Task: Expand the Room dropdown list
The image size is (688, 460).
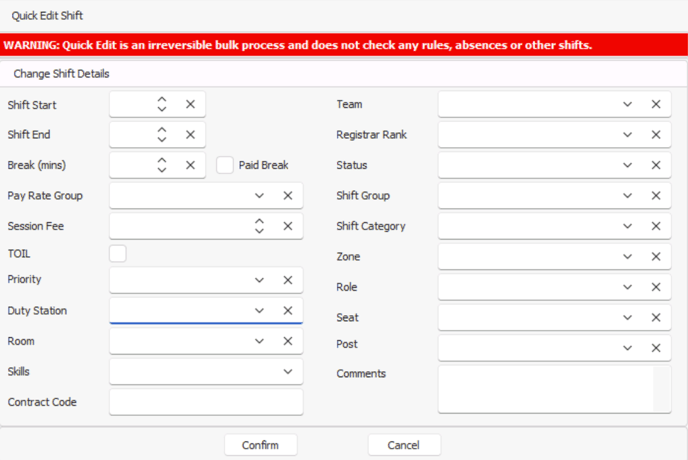Action: 259,341
